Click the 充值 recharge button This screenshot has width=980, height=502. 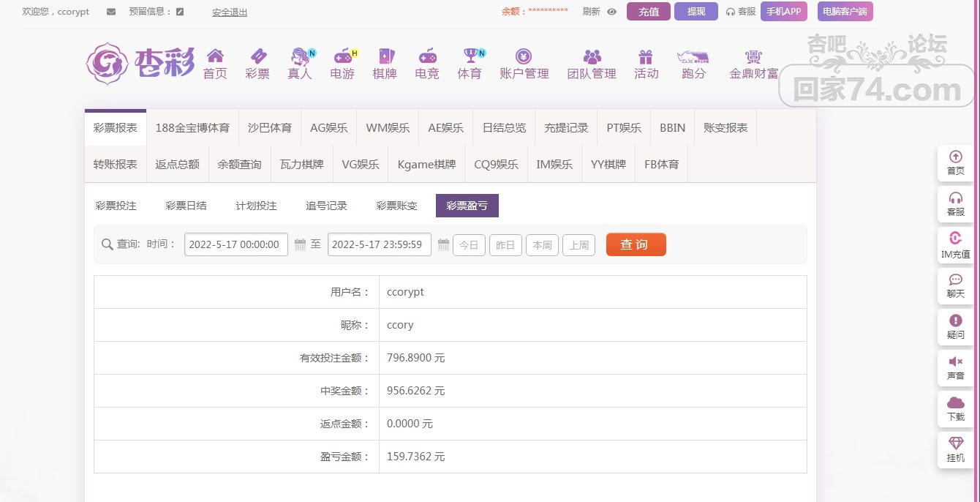(x=648, y=12)
